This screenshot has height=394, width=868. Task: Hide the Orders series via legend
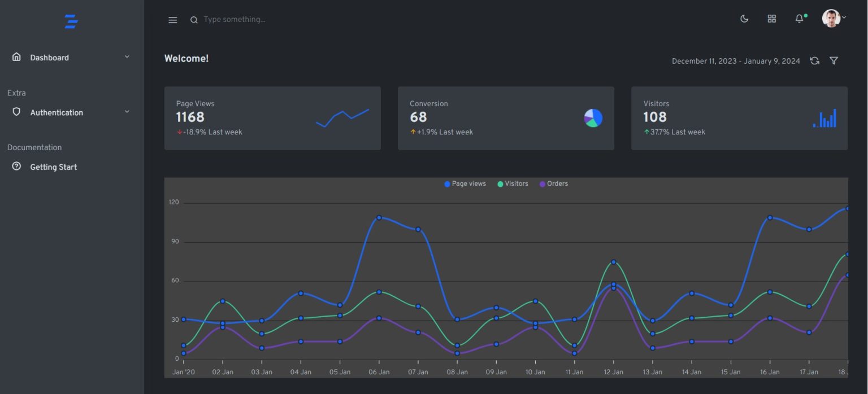pyautogui.click(x=554, y=183)
